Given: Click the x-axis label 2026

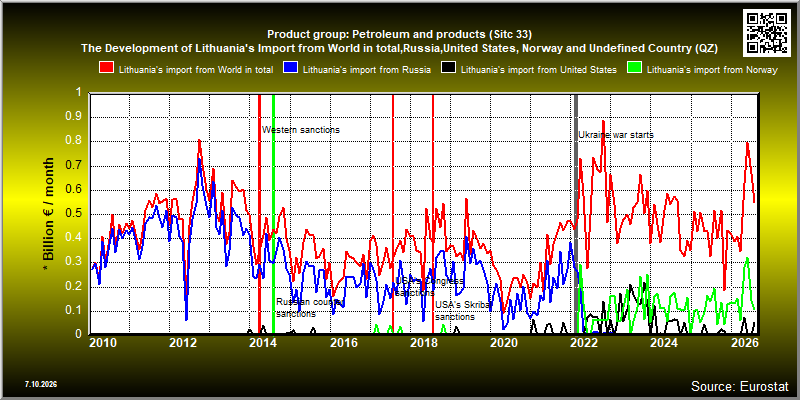Looking at the screenshot, I should pos(744,343).
